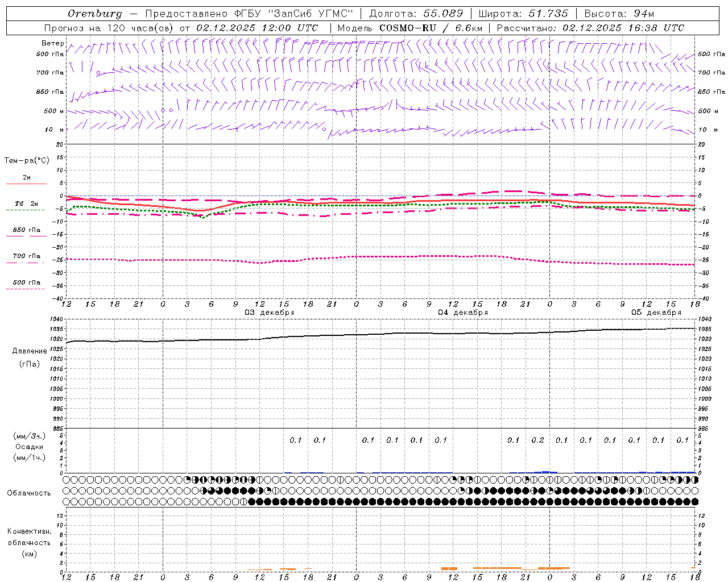Click the dotted line sample under "500 гПа" in the temperature legend

point(25,289)
